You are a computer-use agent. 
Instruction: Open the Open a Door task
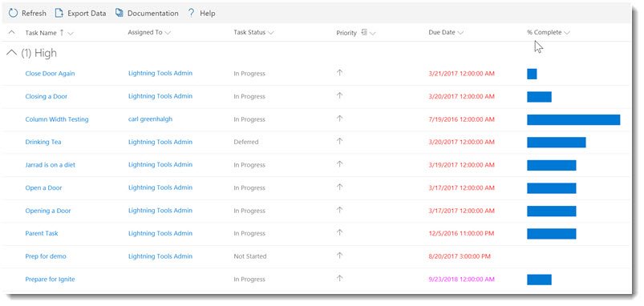[x=43, y=188]
